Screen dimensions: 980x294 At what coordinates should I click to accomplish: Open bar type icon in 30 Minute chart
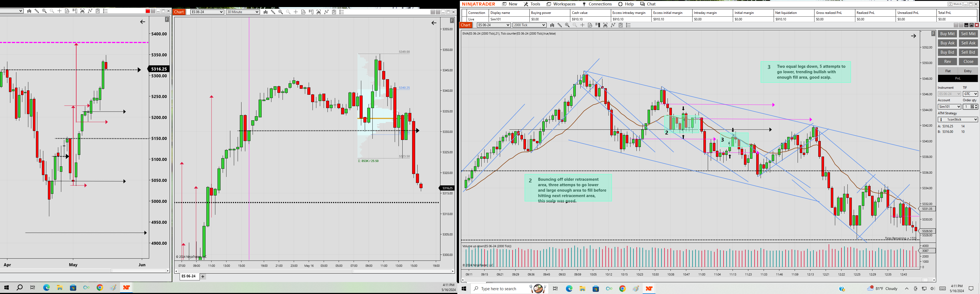[265, 12]
